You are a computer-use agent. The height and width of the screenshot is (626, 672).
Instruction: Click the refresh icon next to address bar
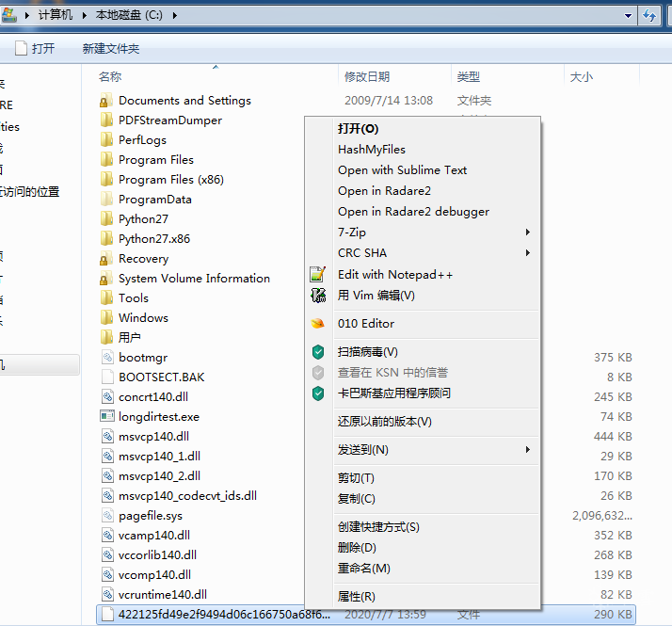coord(649,16)
